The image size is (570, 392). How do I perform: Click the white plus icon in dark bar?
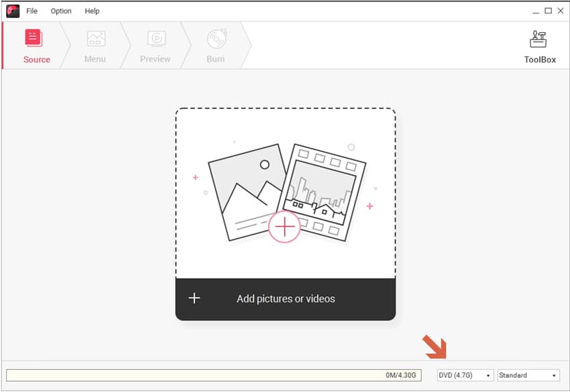194,298
